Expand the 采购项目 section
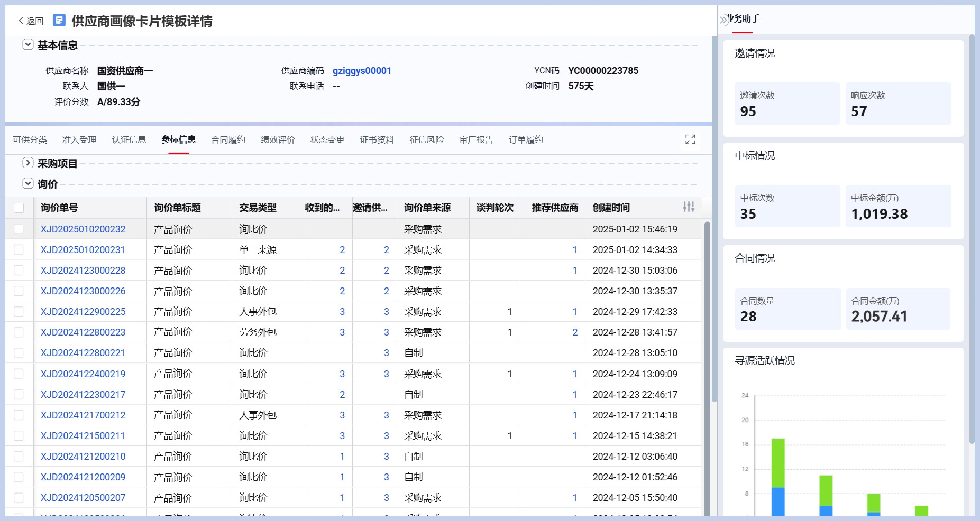The height and width of the screenshot is (521, 980). [x=28, y=163]
